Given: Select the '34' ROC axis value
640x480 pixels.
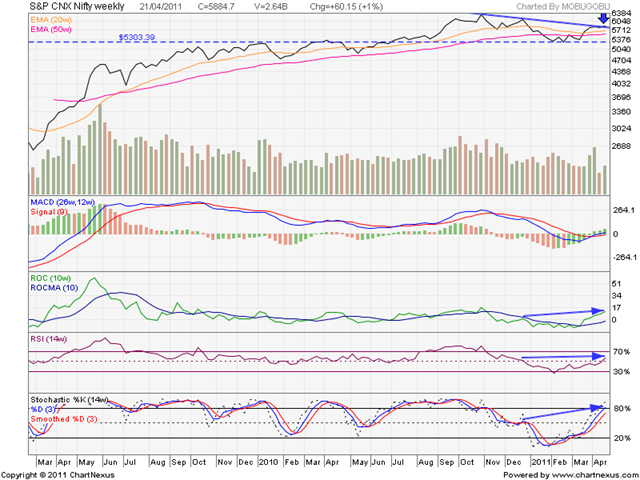Looking at the screenshot, I should pyautogui.click(x=617, y=296).
